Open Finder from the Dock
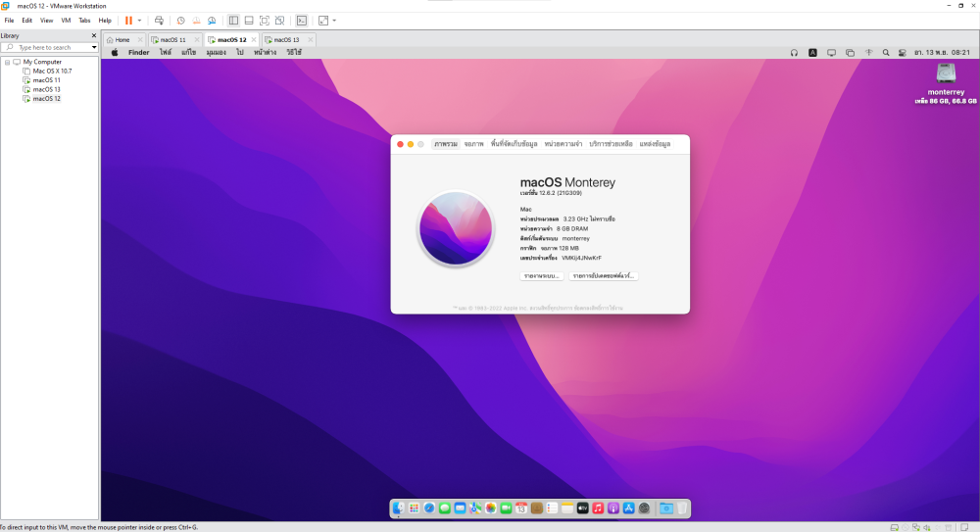 click(x=399, y=508)
